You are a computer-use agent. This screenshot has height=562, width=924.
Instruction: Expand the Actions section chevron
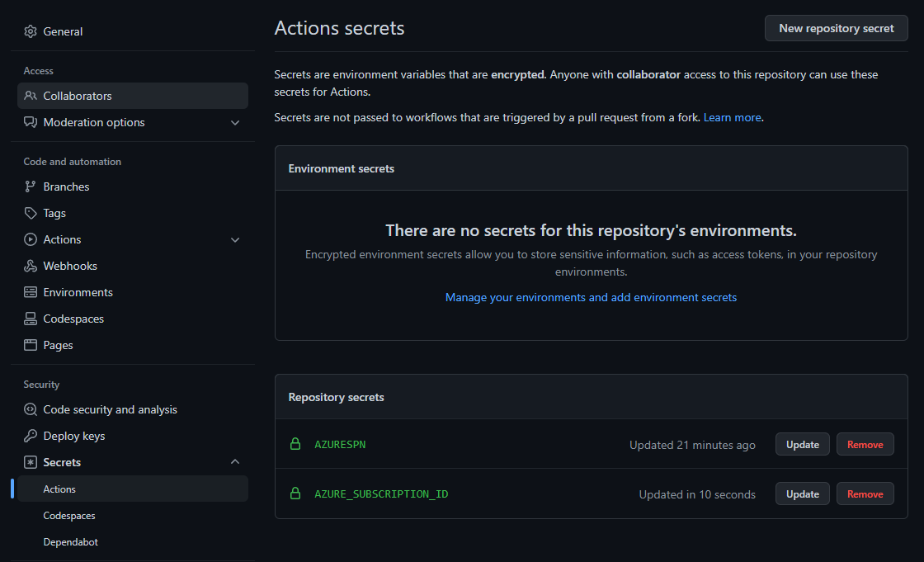coord(235,240)
